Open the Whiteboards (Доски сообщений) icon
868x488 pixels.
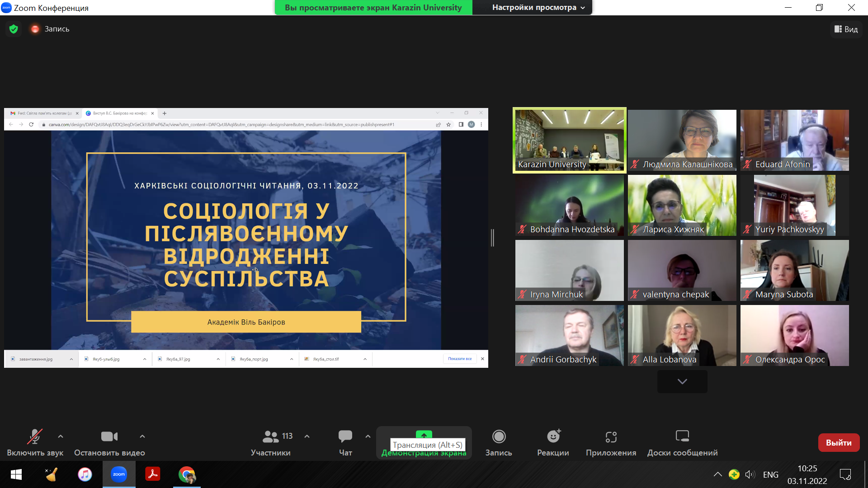[x=682, y=436]
